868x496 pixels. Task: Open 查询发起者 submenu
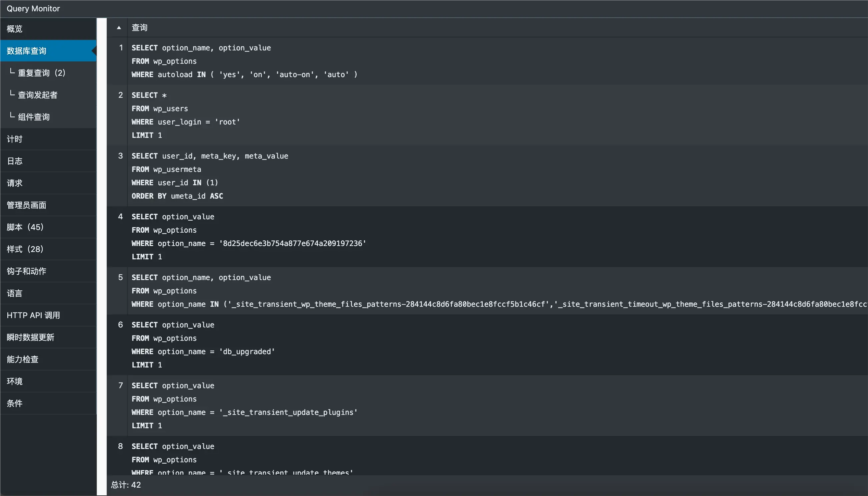48,95
